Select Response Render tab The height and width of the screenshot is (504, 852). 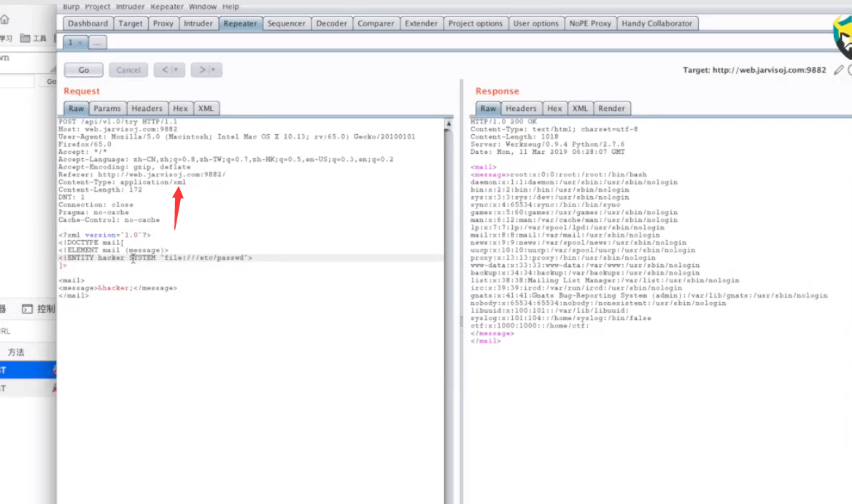click(612, 109)
